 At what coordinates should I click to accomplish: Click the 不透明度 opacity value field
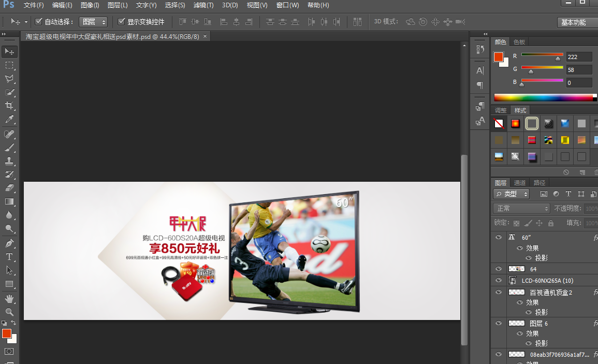tap(591, 208)
